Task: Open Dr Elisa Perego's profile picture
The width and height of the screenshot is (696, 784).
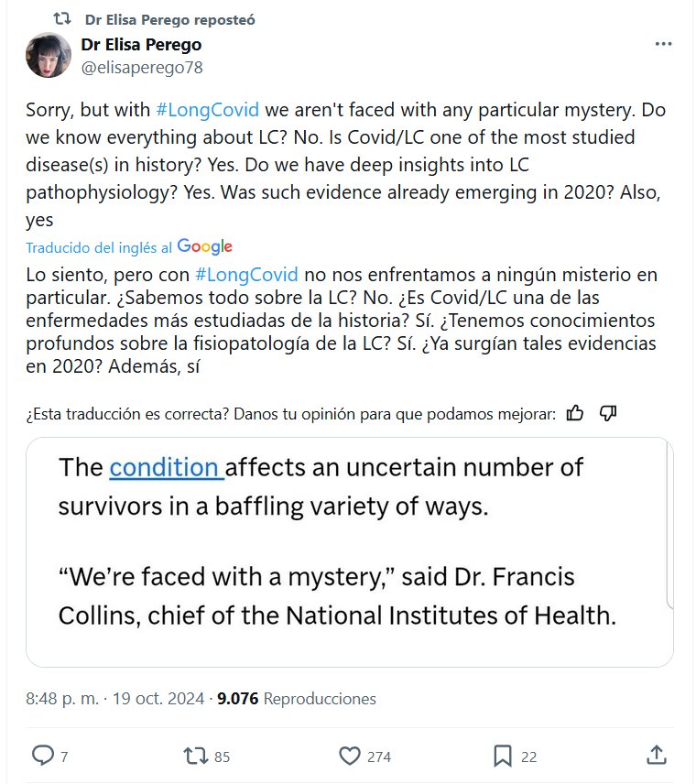Action: (x=48, y=55)
